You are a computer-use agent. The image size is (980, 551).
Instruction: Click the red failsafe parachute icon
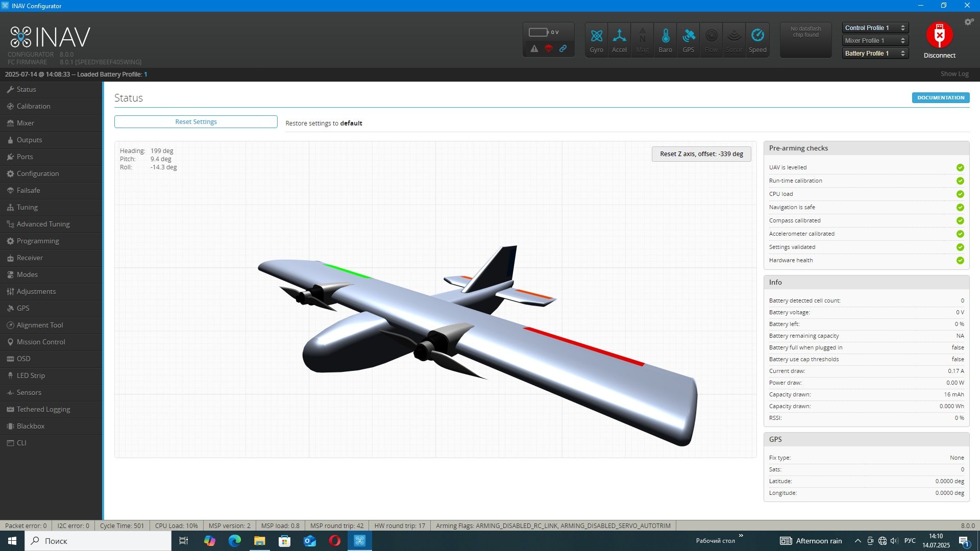pos(549,48)
